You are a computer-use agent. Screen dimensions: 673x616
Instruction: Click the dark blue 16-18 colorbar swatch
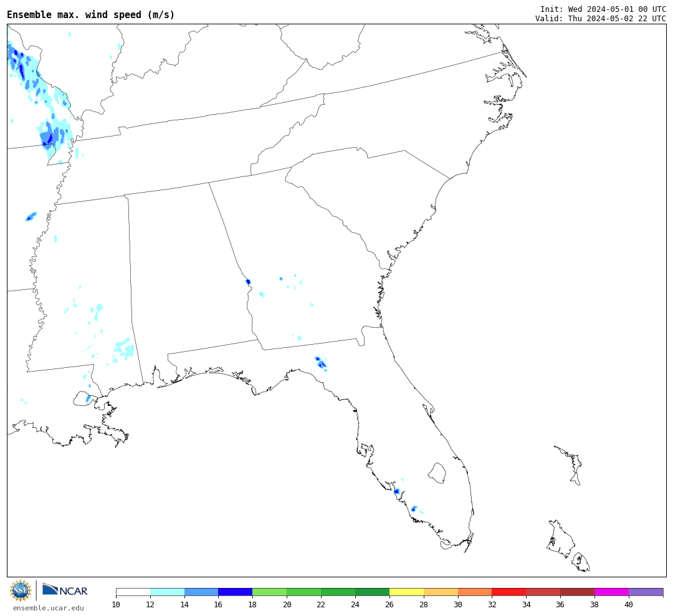236,592
